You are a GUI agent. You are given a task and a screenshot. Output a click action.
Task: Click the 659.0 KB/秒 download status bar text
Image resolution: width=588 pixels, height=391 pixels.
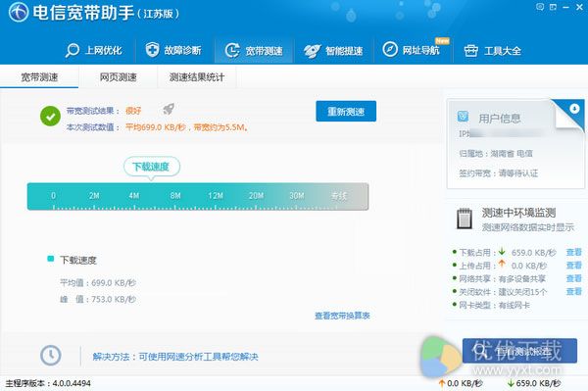538,383
